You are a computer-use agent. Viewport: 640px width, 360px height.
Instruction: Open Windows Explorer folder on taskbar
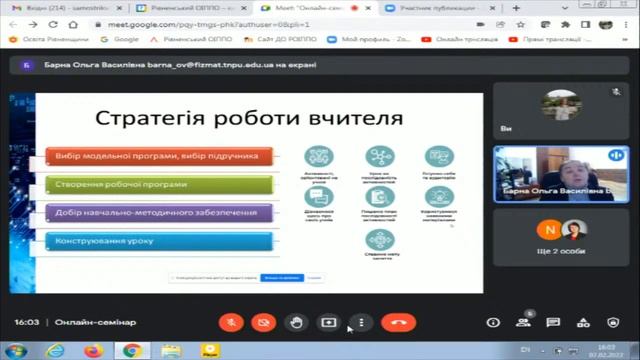click(x=171, y=351)
